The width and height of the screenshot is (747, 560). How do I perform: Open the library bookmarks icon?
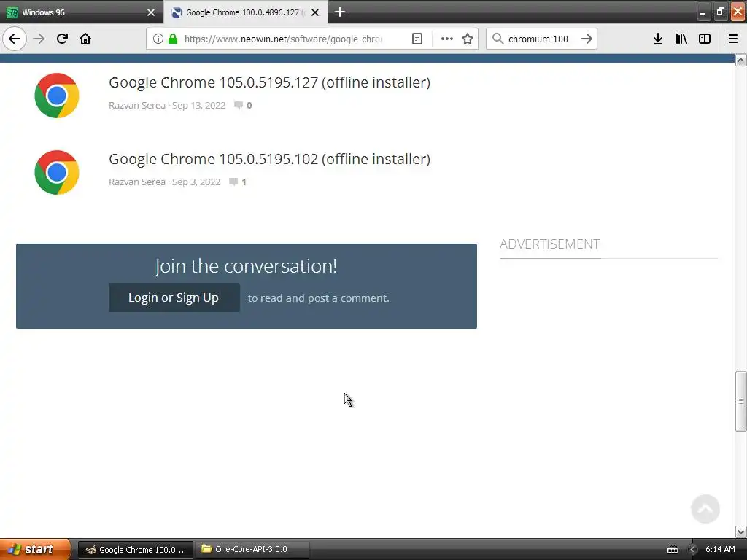pyautogui.click(x=681, y=39)
